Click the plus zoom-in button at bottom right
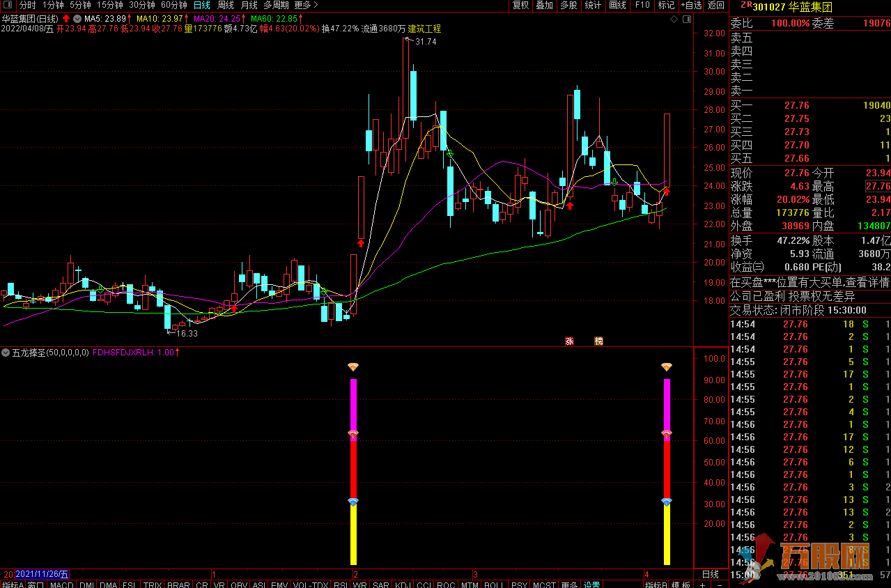 [702, 585]
